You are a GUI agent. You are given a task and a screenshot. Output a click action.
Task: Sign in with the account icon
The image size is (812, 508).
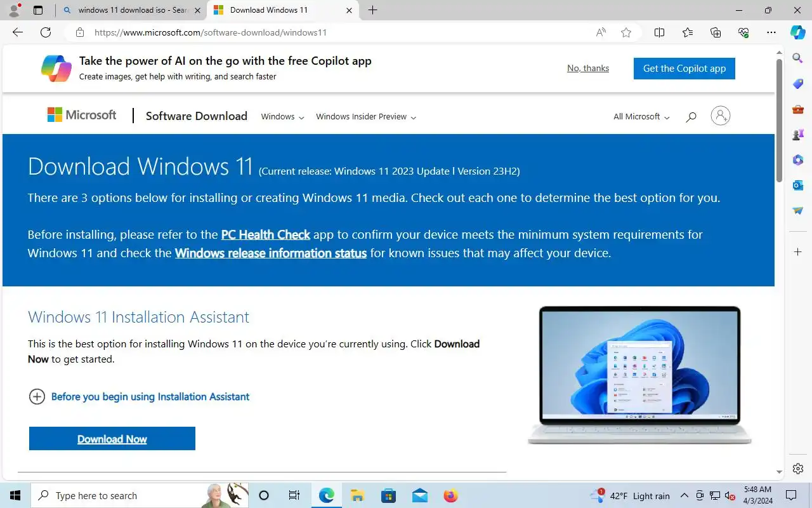click(x=721, y=116)
